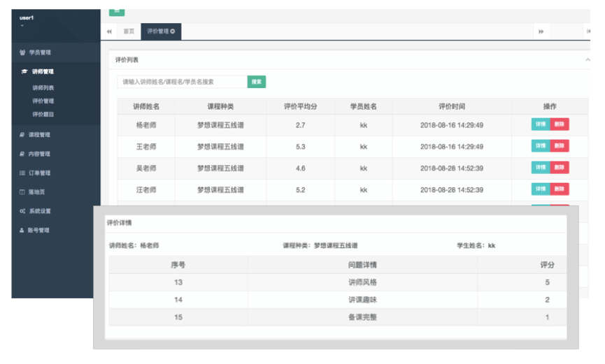Screen dimensions: 605x364
Task: Collapse the 评价列表 panel with chevron
Action: click(x=587, y=60)
